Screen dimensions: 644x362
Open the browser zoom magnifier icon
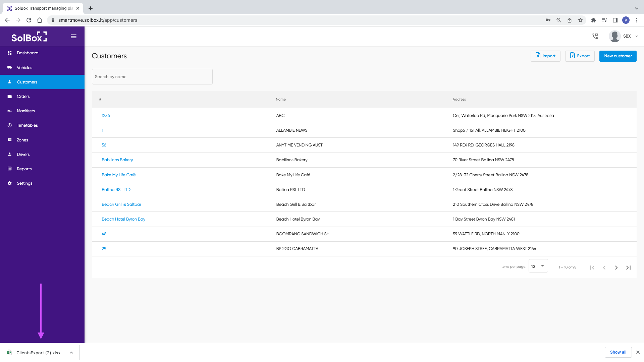pos(559,20)
